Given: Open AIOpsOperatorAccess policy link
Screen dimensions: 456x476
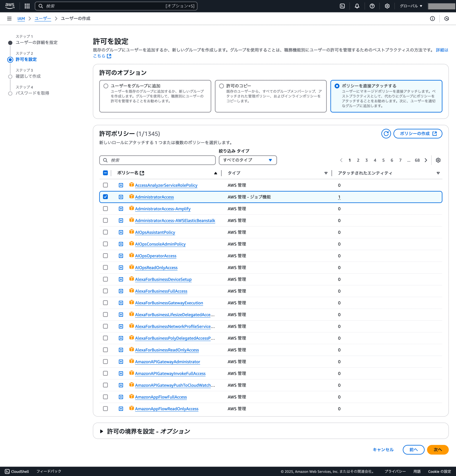Looking at the screenshot, I should [x=156, y=256].
